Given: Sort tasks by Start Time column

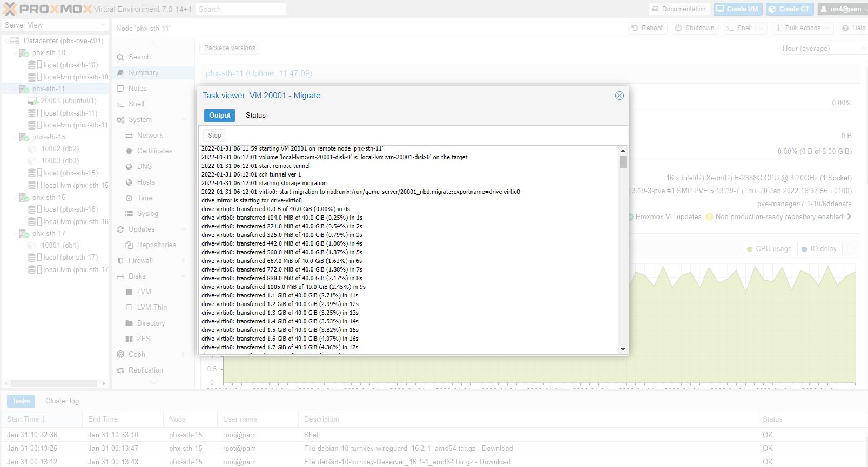Looking at the screenshot, I should pos(42,419).
